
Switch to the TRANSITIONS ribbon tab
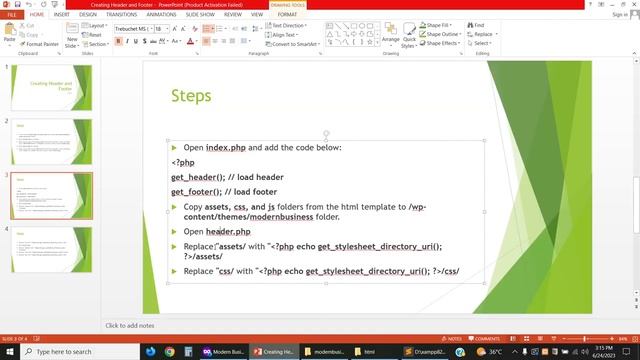[122, 15]
